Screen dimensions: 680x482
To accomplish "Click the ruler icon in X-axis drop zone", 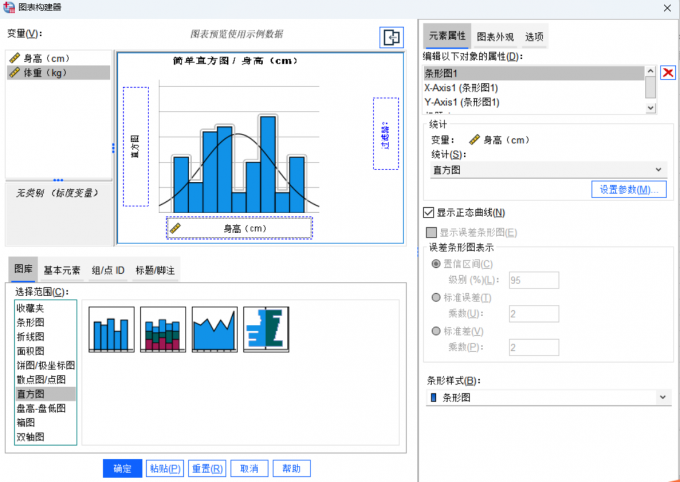I will (x=175, y=228).
